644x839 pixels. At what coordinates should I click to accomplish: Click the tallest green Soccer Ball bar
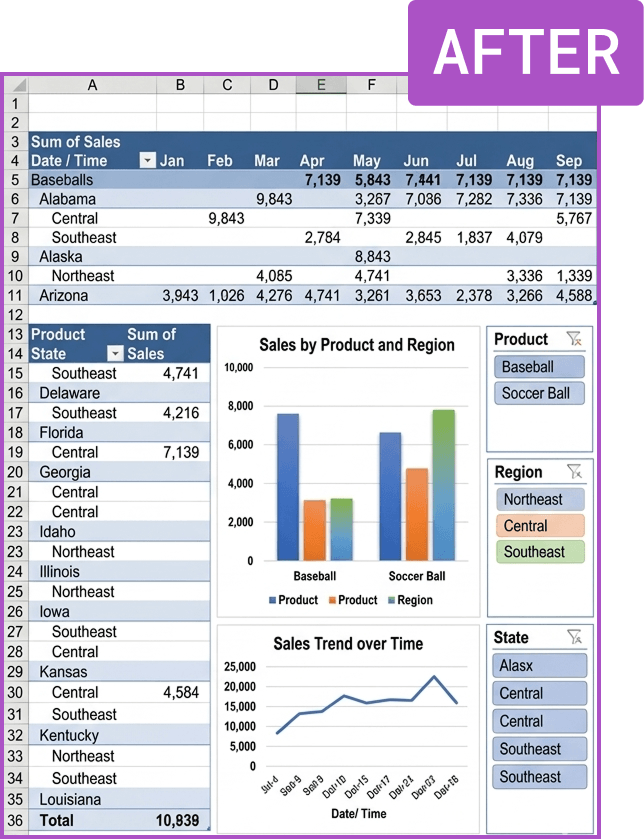click(x=443, y=485)
